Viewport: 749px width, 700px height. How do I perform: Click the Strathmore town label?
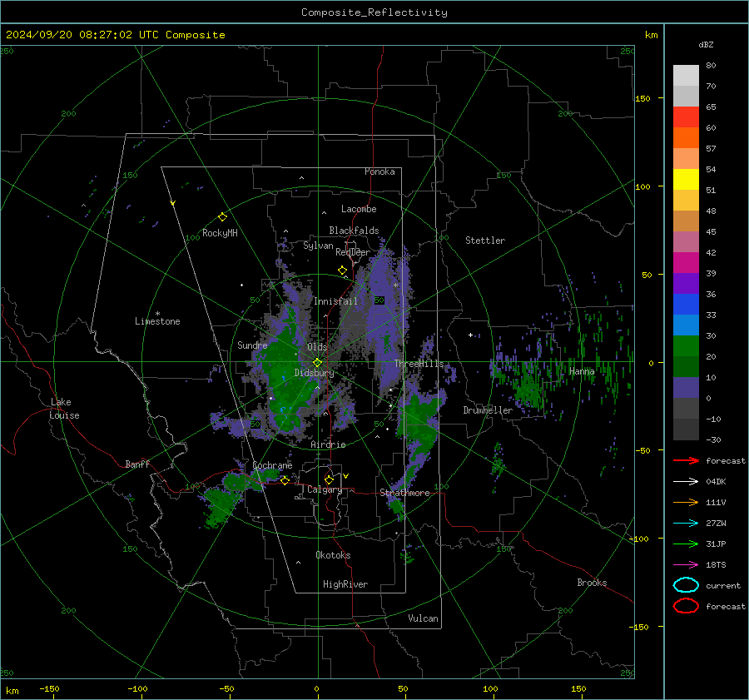pyautogui.click(x=404, y=493)
